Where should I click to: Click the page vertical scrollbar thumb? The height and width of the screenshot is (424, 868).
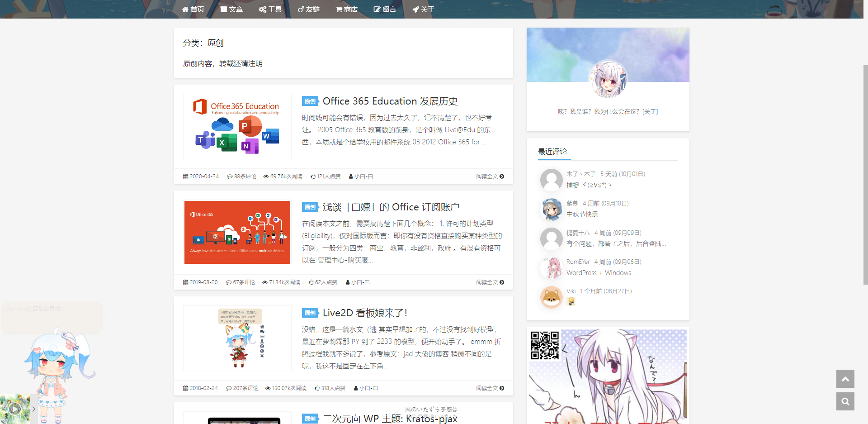pos(865,175)
